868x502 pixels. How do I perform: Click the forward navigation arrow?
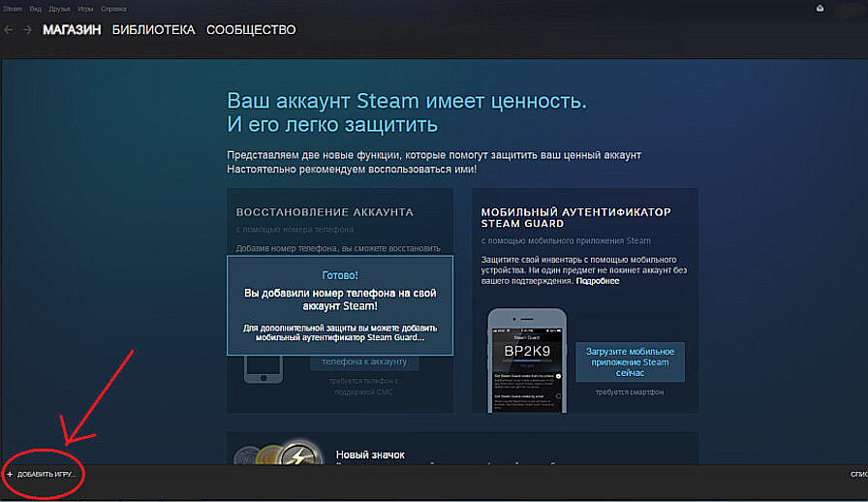tap(27, 30)
